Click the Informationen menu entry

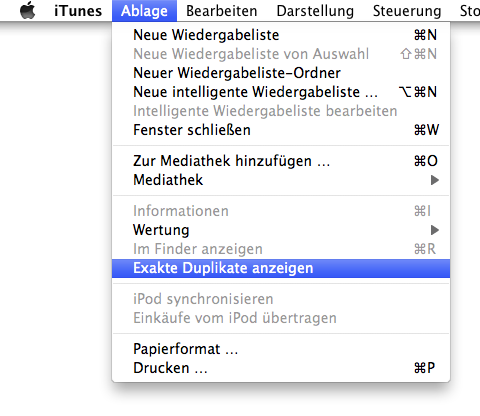281,211
